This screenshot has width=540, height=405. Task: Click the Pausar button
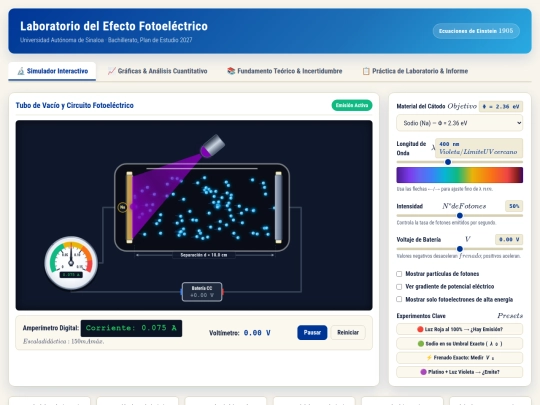pyautogui.click(x=312, y=333)
